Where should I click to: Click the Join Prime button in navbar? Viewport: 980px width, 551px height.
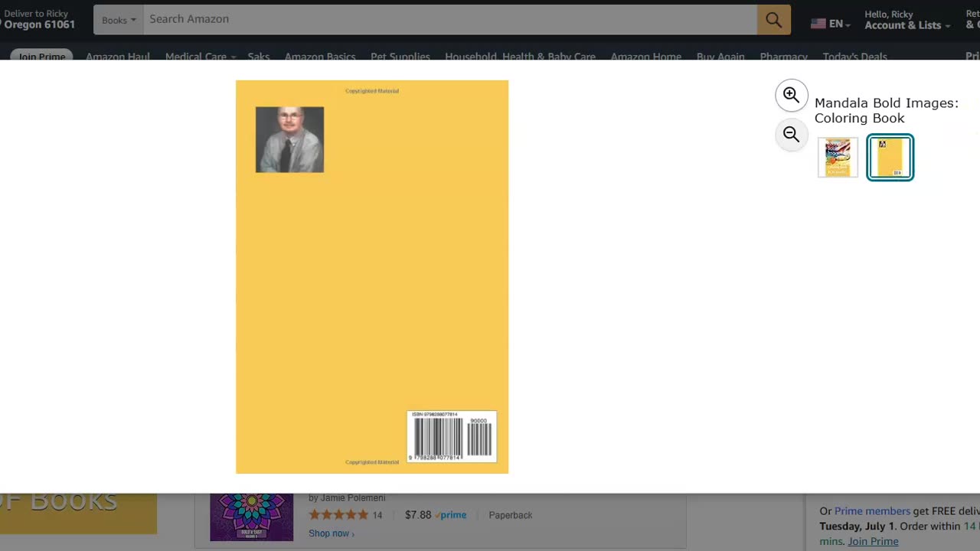(41, 57)
